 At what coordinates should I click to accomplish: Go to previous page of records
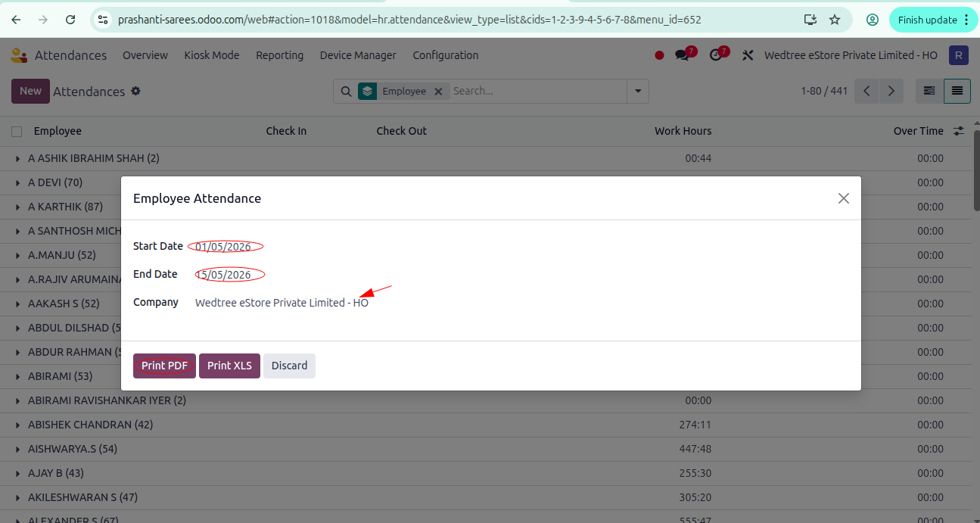click(x=866, y=91)
